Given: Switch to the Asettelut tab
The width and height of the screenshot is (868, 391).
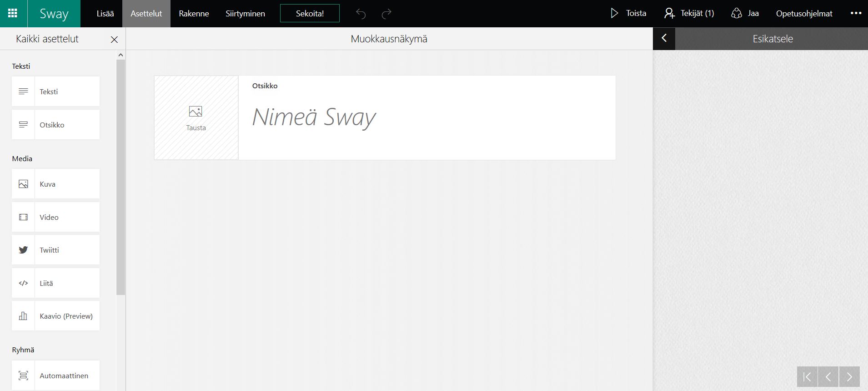Looking at the screenshot, I should 146,14.
